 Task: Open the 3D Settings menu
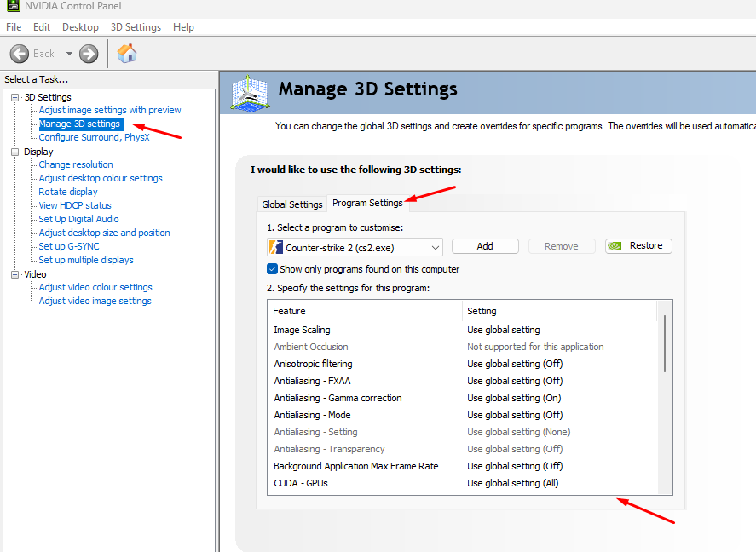(136, 27)
